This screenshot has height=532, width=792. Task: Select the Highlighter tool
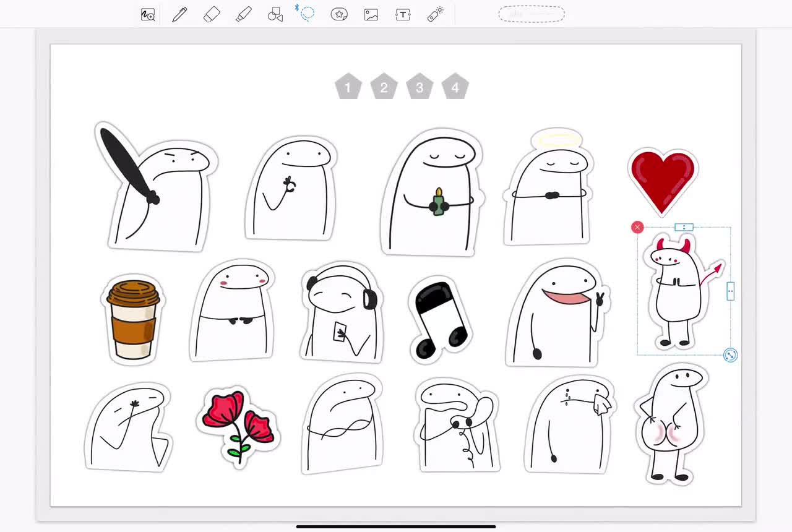point(243,14)
